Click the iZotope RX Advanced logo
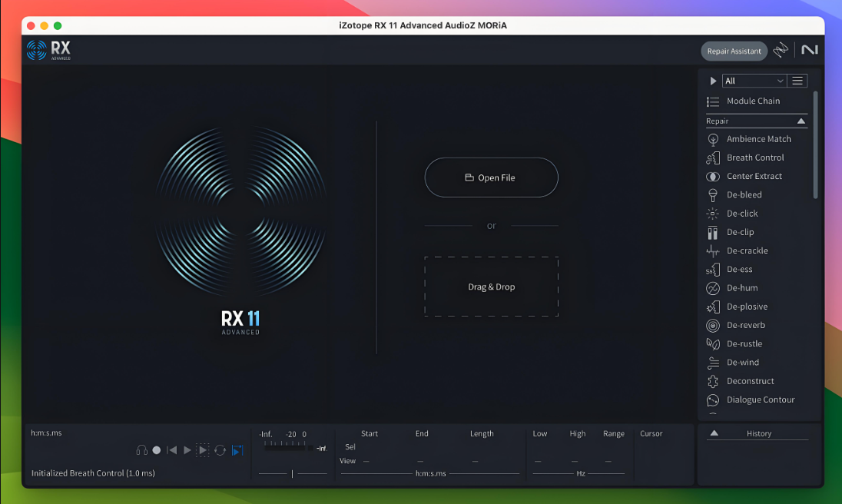This screenshot has width=842, height=504. pyautogui.click(x=48, y=50)
